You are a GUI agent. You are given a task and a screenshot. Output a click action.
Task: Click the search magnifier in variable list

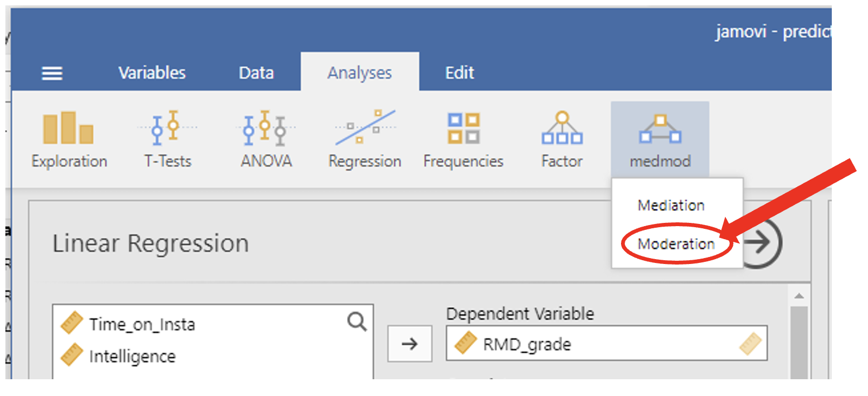click(357, 321)
